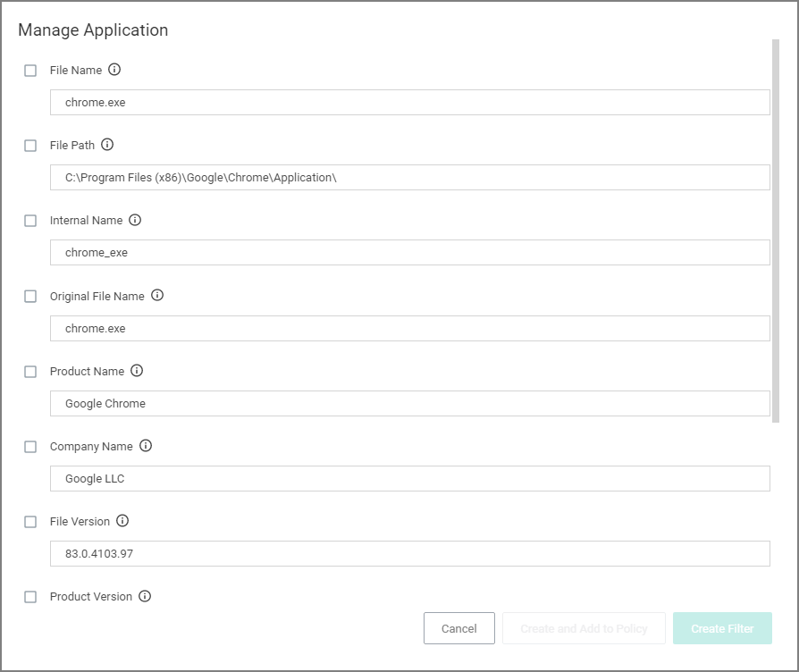Focus the Google Chrome product name field
The width and height of the screenshot is (799, 672).
pos(409,404)
